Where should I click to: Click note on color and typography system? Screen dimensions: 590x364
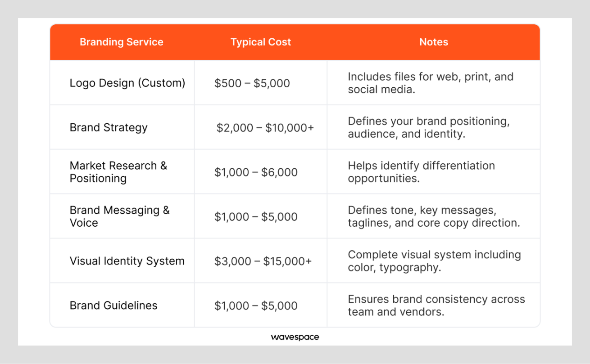434,261
